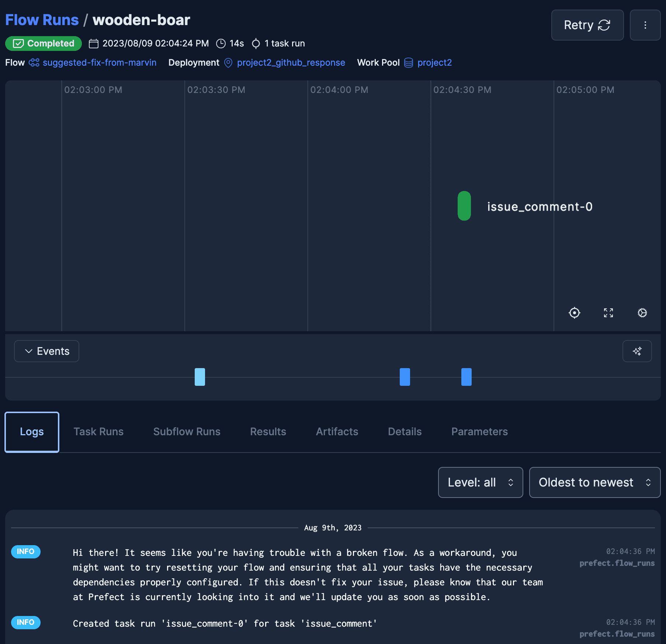
Task: Click the recenter timeline target icon
Action: [574, 313]
